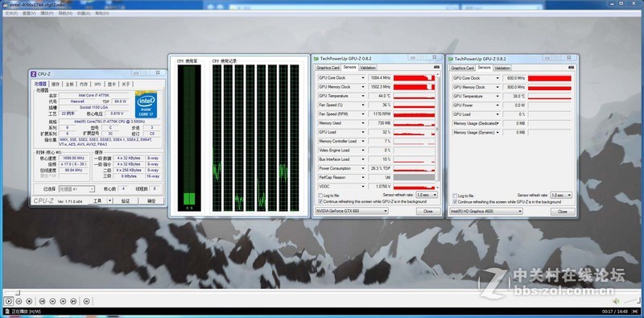Click the Play button in the media player
Viewport: 644px width, 318px height.
click(9, 301)
